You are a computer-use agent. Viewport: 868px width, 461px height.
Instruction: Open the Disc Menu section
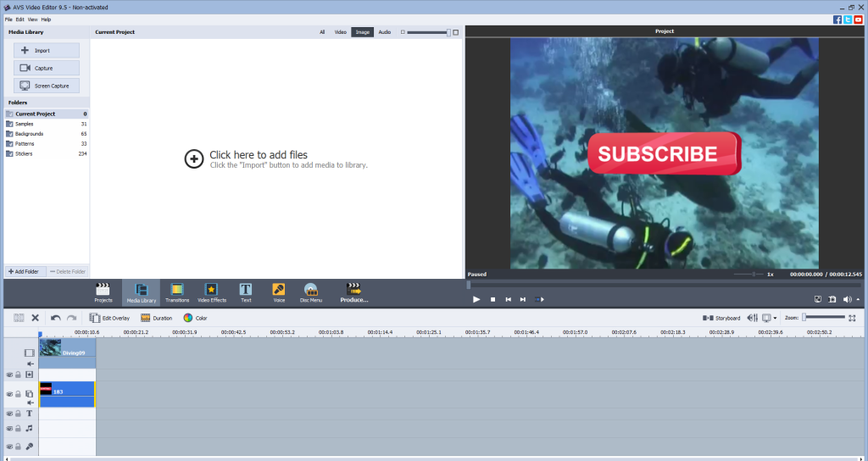click(x=311, y=292)
